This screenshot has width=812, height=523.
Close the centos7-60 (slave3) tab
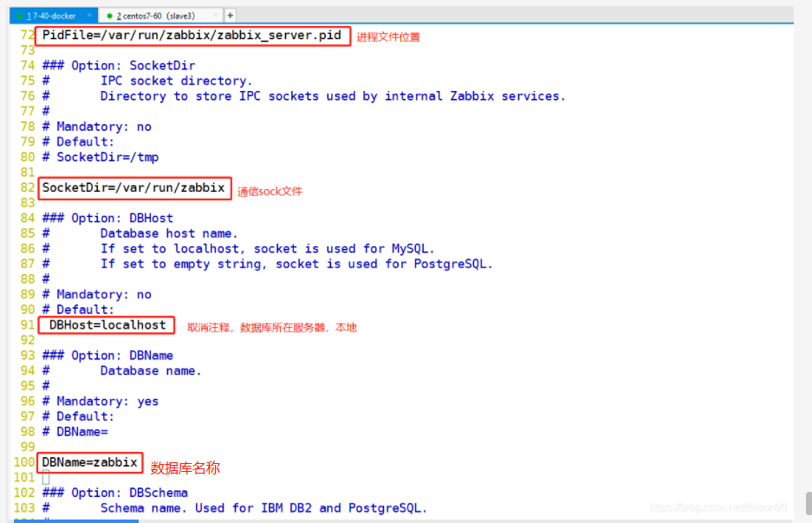pyautogui.click(x=216, y=16)
